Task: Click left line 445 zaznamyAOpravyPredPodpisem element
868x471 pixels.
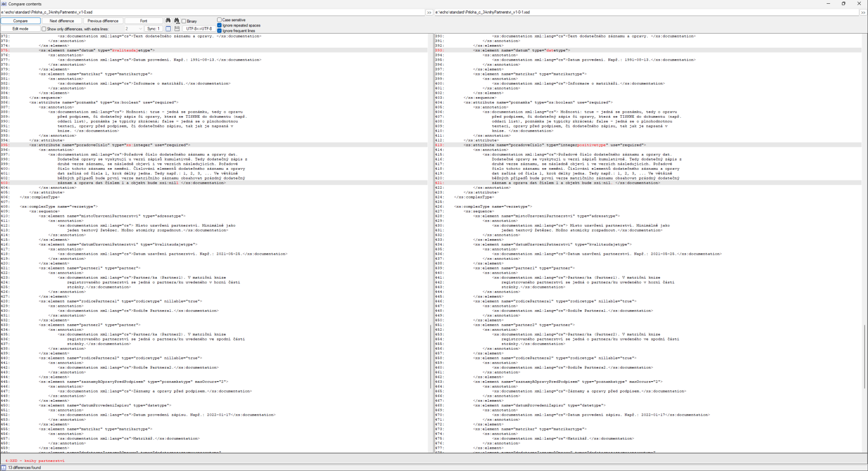Action: pyautogui.click(x=133, y=382)
